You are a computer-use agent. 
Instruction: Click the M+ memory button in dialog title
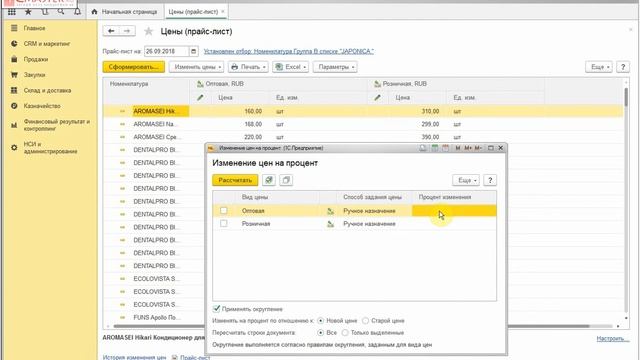468,148
